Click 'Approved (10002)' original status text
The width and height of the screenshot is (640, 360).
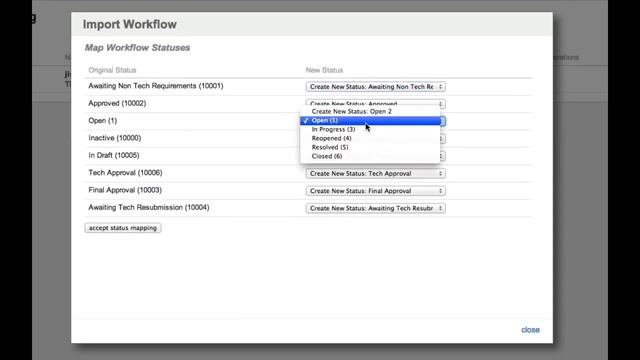click(x=117, y=103)
